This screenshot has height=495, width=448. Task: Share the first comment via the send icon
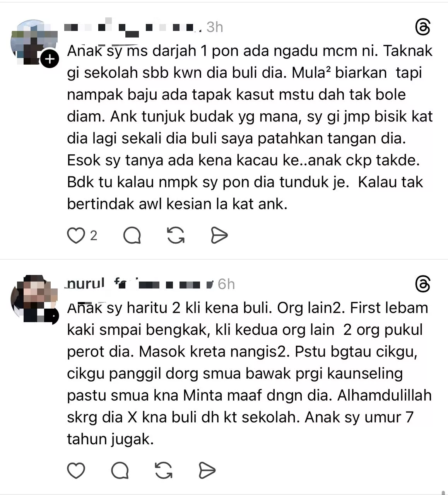point(219,234)
